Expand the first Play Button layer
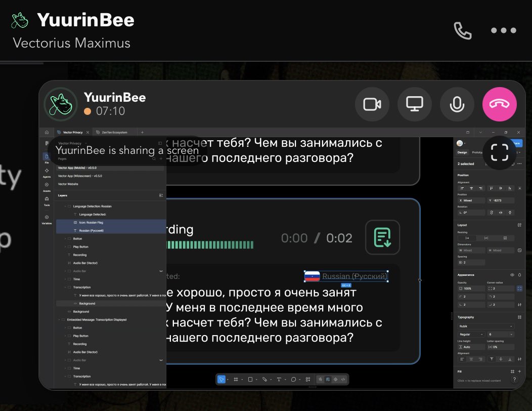This screenshot has width=532, height=411. (x=65, y=247)
